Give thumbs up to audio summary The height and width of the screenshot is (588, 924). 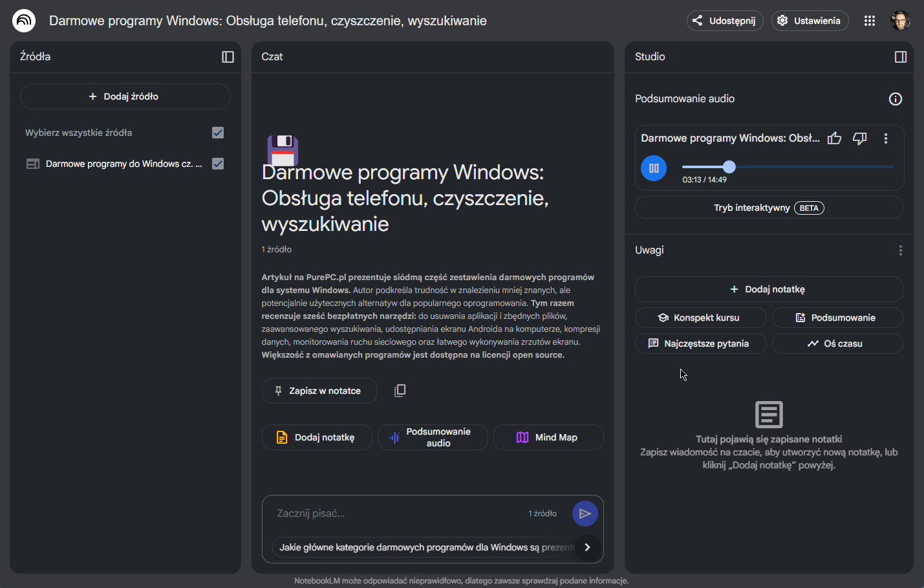[x=834, y=138]
